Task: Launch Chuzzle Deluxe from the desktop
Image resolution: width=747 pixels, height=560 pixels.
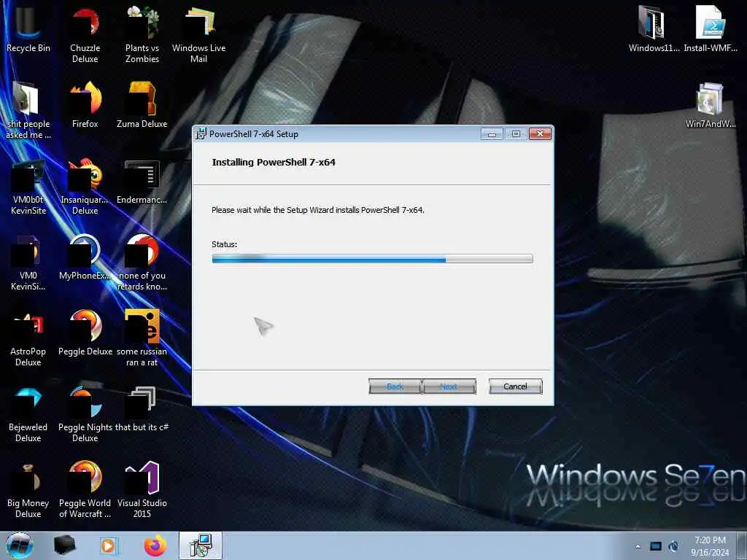Action: coord(85,34)
